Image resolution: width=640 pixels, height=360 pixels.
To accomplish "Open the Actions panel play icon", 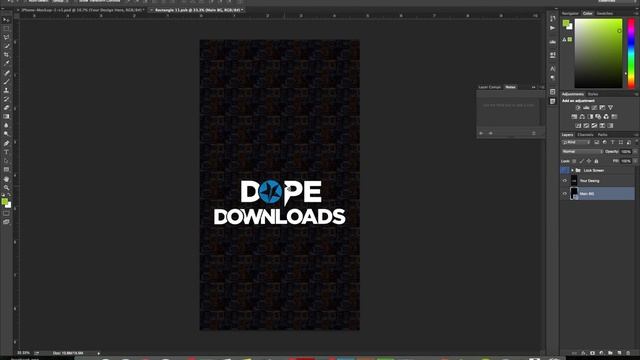I will click(x=553, y=28).
